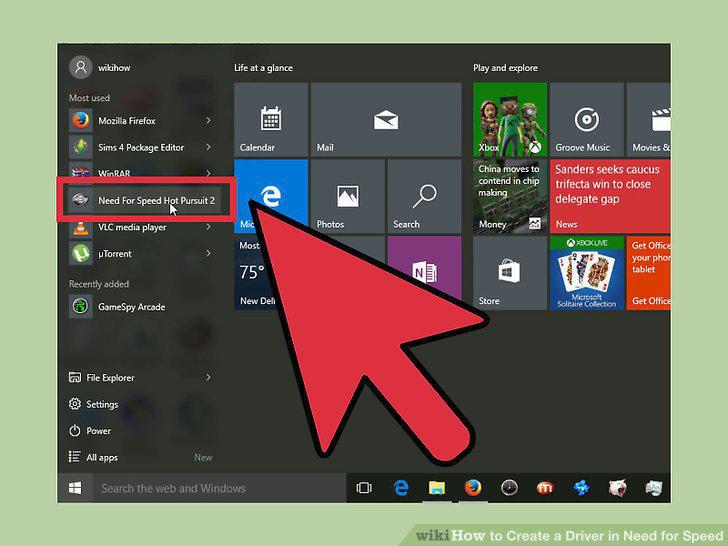Open GameSpy Arcade under Recently added
This screenshot has height=546, width=728.
click(x=139, y=306)
